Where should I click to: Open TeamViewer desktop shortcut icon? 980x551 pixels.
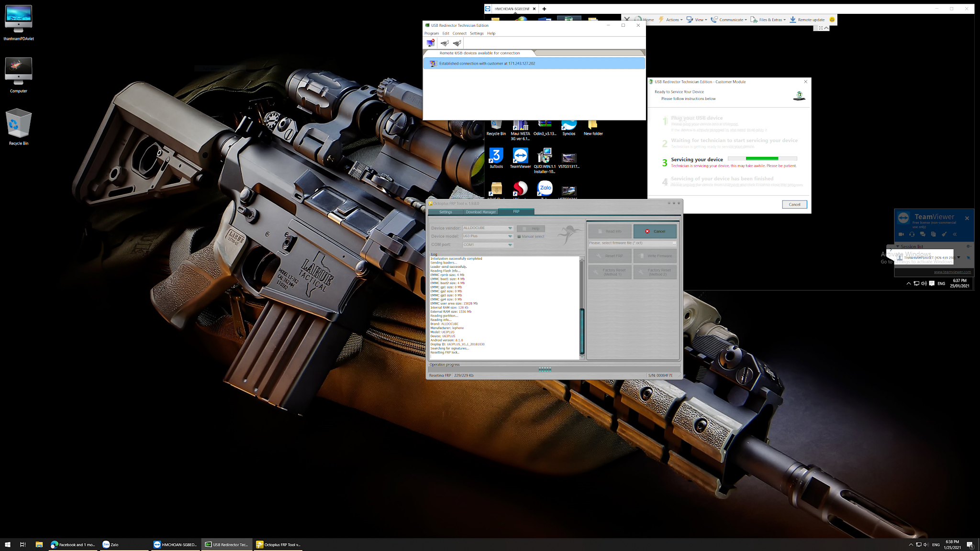[520, 157]
